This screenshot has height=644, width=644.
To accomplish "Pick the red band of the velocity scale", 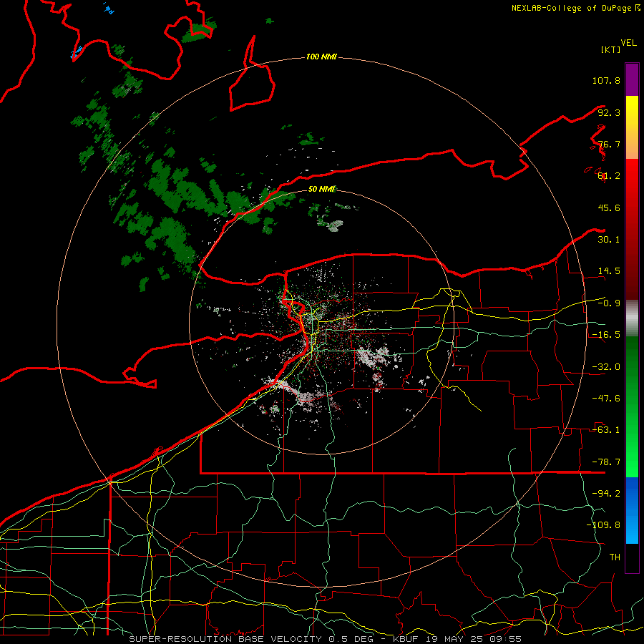I will tap(632, 229).
